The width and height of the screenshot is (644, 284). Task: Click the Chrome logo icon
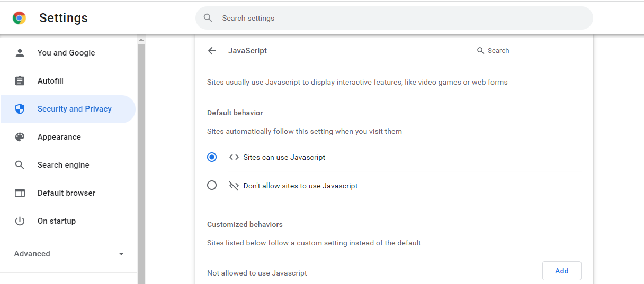tap(20, 18)
